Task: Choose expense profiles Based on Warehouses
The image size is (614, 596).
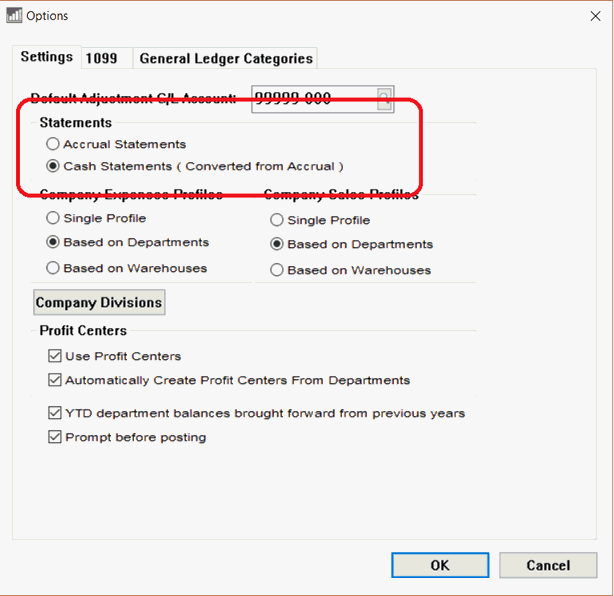Action: 53,268
